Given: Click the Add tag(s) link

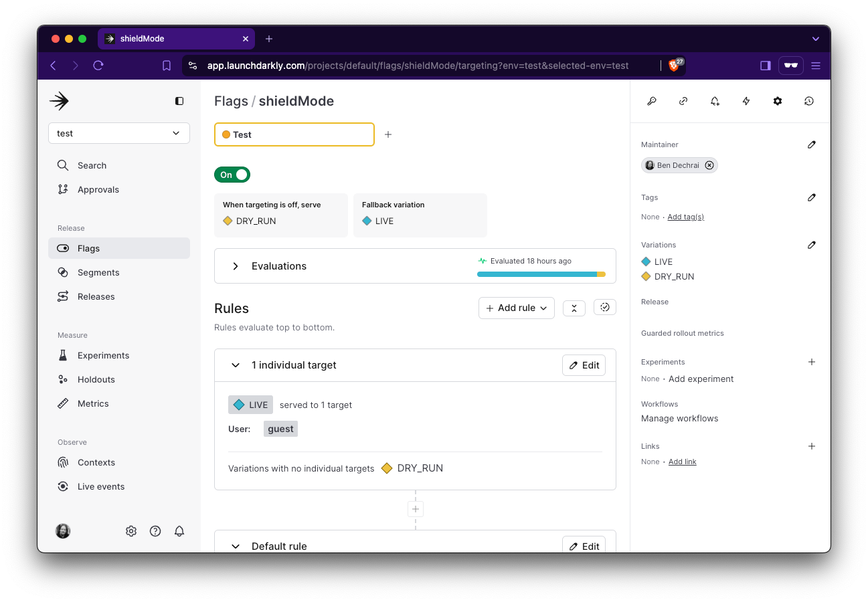Looking at the screenshot, I should [x=685, y=217].
